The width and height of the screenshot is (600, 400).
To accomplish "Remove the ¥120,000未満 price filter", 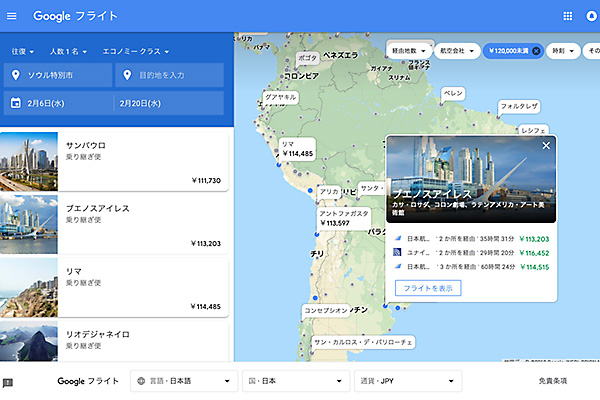I will (x=536, y=51).
